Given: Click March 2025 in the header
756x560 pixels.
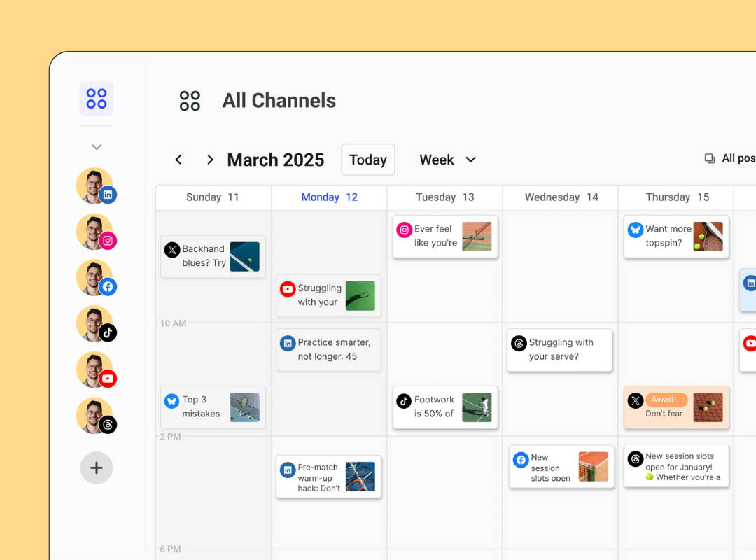Looking at the screenshot, I should 275,160.
